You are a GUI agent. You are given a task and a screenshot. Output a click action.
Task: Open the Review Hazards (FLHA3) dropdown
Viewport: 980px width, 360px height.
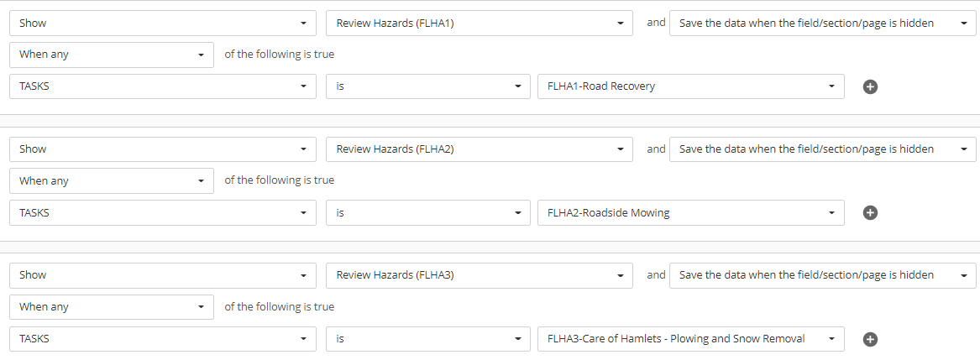[x=480, y=275]
